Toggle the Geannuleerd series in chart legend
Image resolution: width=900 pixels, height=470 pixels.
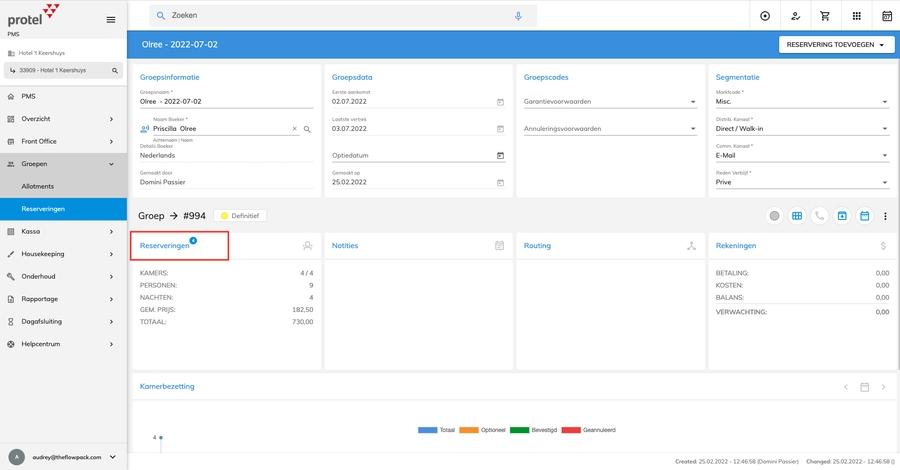[x=589, y=430]
